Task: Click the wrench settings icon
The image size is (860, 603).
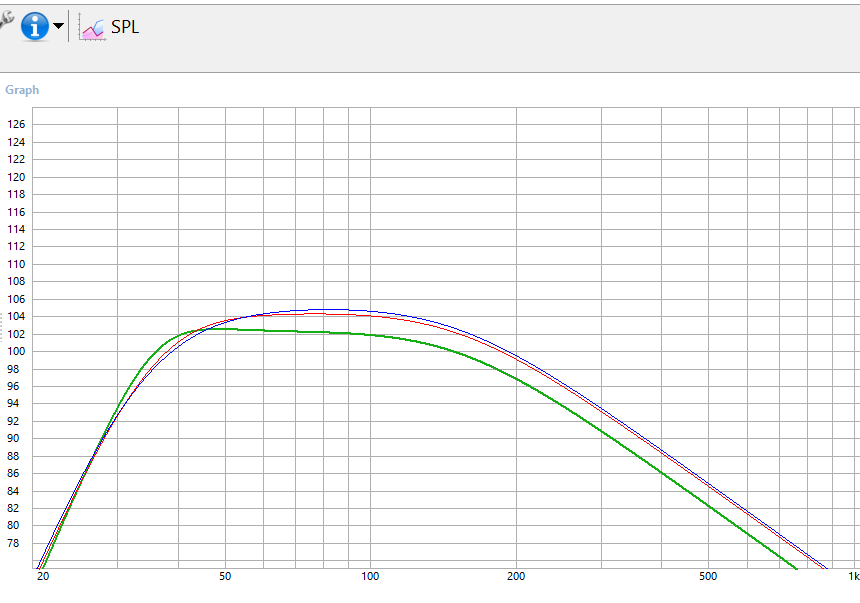Action: (5, 20)
